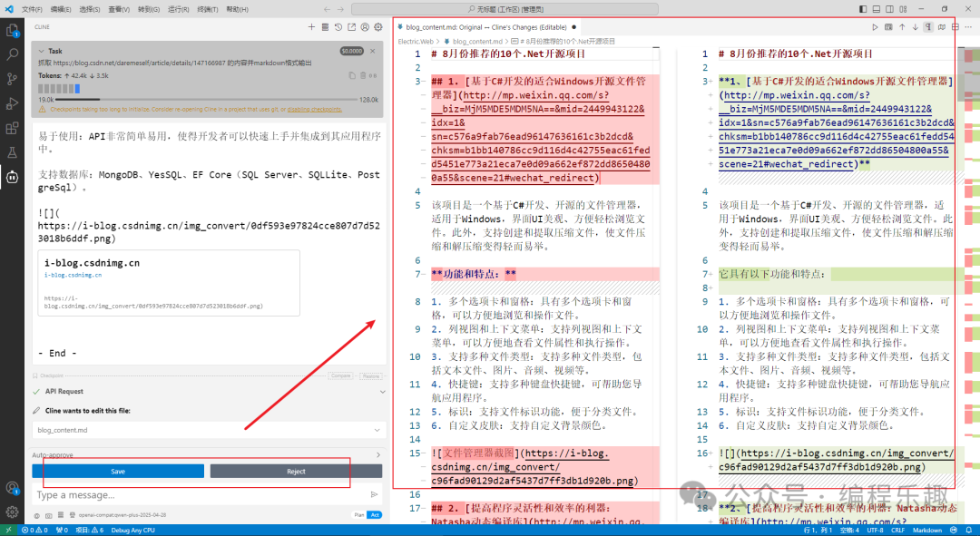Collapse the Task section chevron
The height and width of the screenshot is (536, 980).
pos(41,51)
